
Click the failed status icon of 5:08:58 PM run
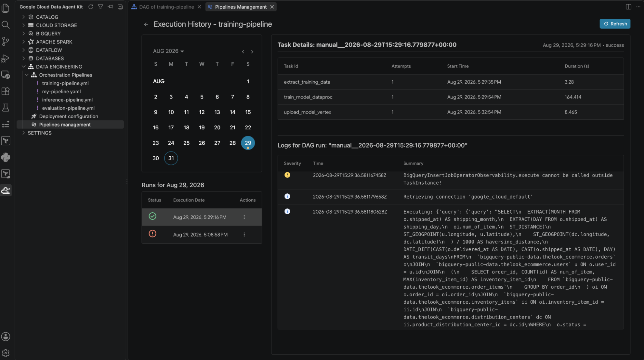(152, 234)
